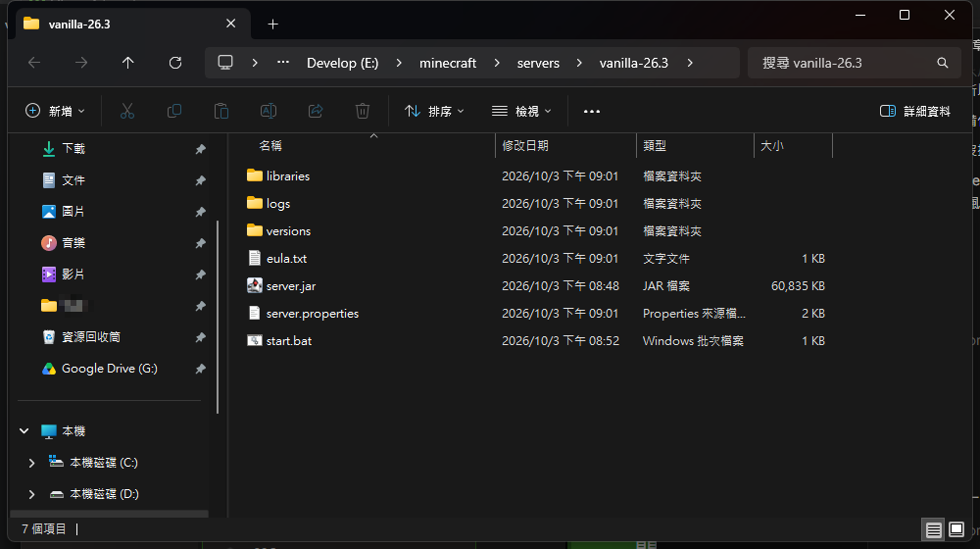Select the libraries folder icon
This screenshot has height=549, width=980.
pos(255,175)
